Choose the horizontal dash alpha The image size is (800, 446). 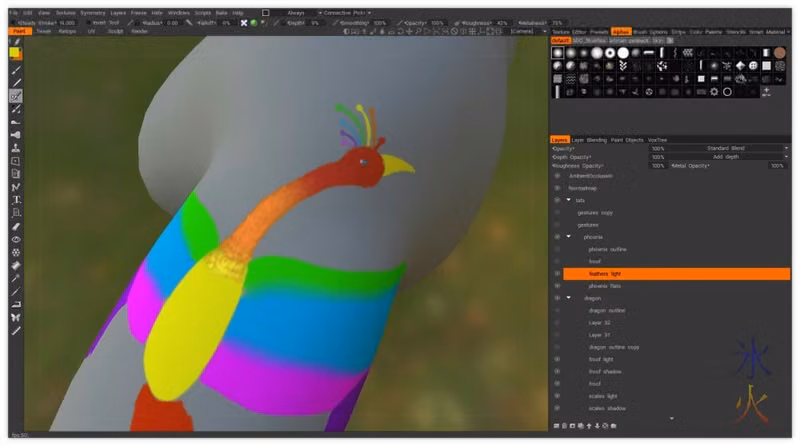[x=649, y=53]
